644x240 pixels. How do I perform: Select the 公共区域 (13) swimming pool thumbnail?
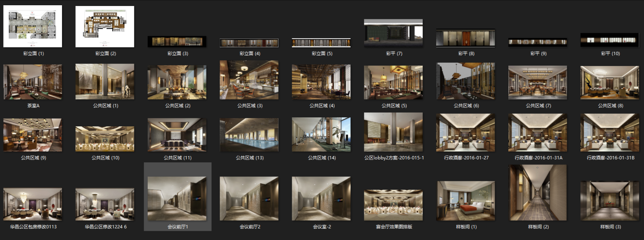[x=249, y=135]
